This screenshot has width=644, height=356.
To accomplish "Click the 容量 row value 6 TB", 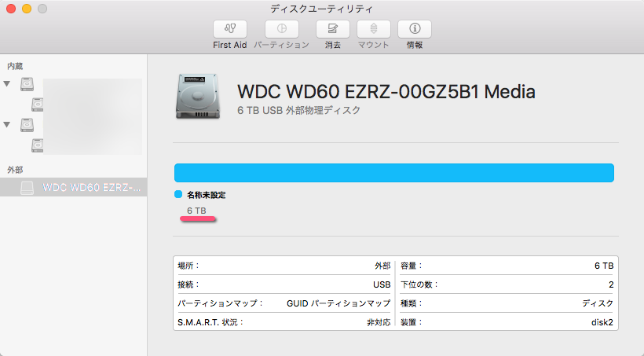I will pyautogui.click(x=604, y=266).
